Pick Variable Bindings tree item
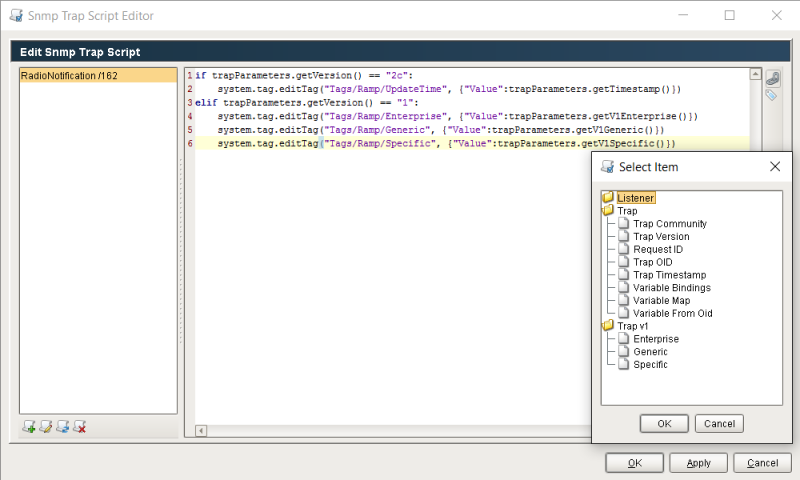The height and width of the screenshot is (480, 800). [671, 288]
